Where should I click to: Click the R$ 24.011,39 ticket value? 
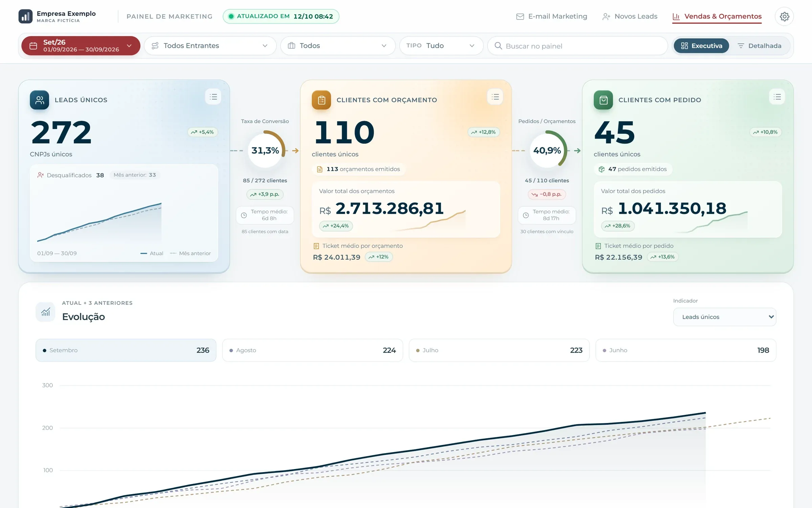[x=337, y=257]
